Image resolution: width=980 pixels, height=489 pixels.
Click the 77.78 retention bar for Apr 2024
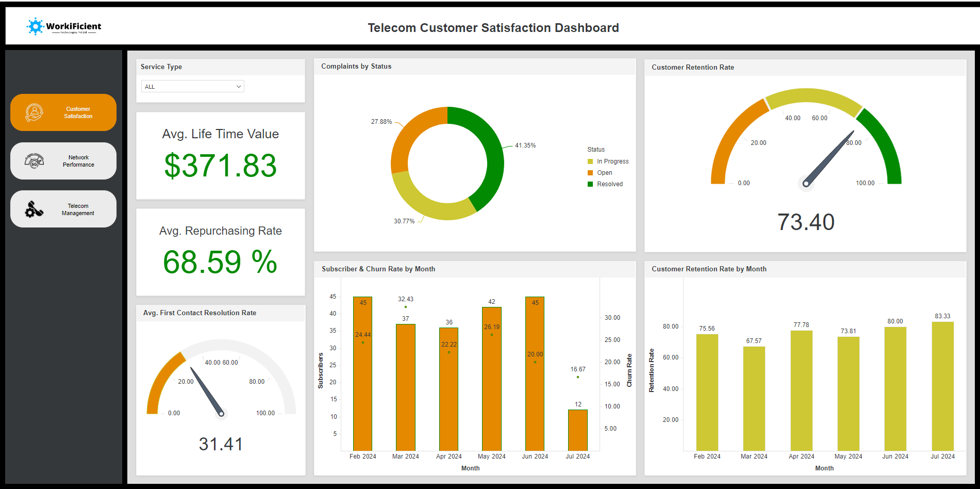coord(802,391)
